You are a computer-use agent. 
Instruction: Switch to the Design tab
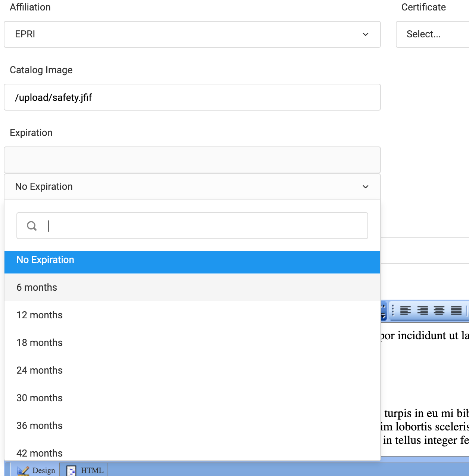pyautogui.click(x=44, y=470)
